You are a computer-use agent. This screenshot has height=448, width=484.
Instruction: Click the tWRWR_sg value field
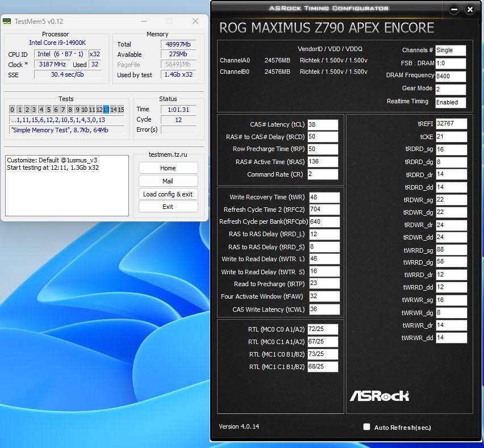pos(451,300)
